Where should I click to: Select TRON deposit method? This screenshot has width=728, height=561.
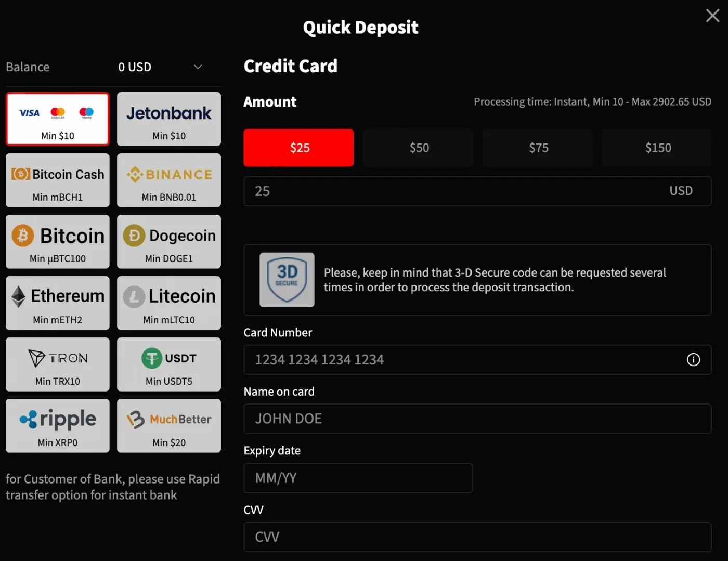pos(58,364)
